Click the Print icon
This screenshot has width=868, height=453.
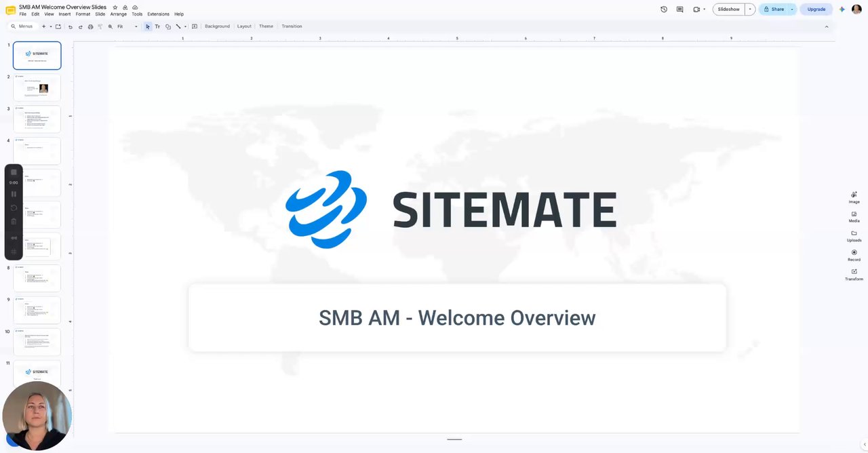[x=90, y=26]
